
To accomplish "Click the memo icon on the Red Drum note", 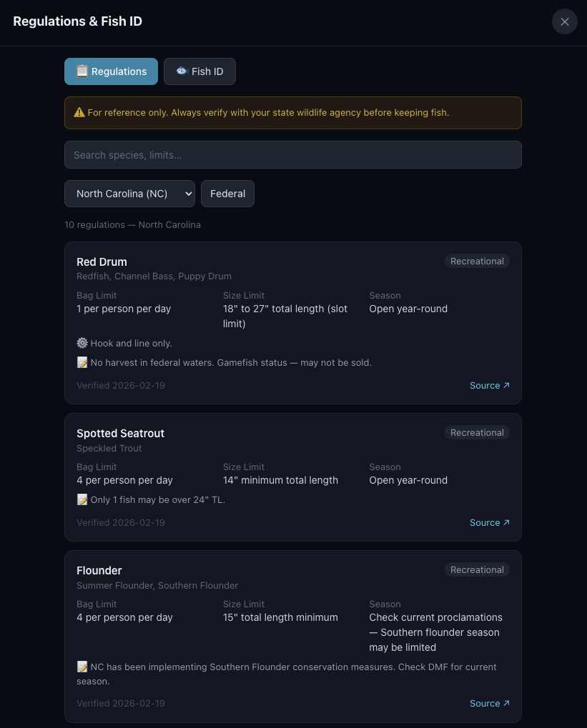I will (x=82, y=362).
